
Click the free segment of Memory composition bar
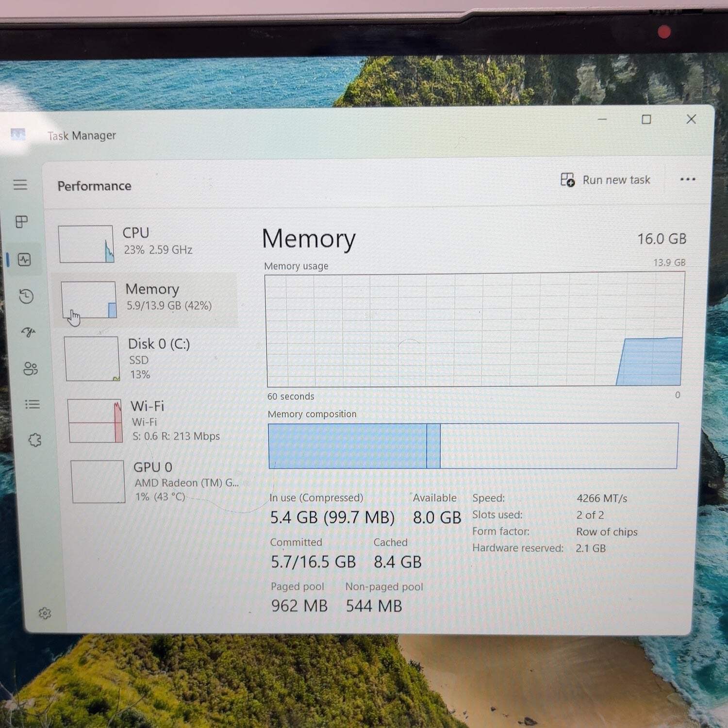point(559,446)
